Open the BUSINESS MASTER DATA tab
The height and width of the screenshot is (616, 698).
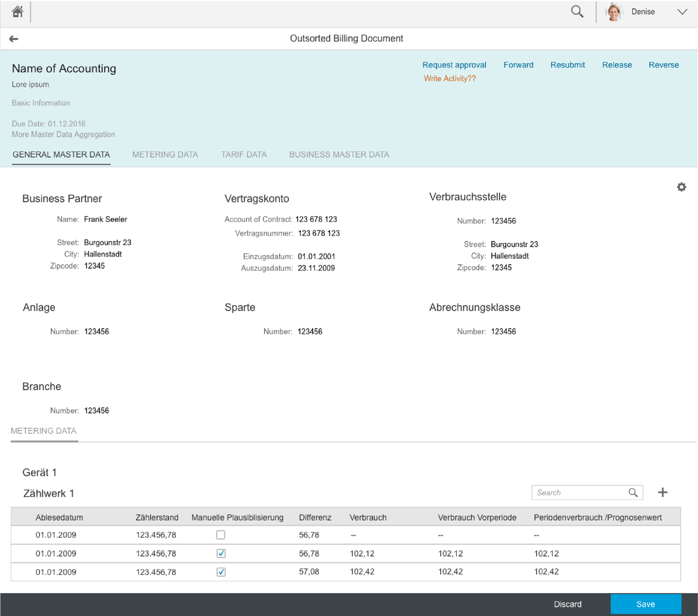[x=339, y=155]
